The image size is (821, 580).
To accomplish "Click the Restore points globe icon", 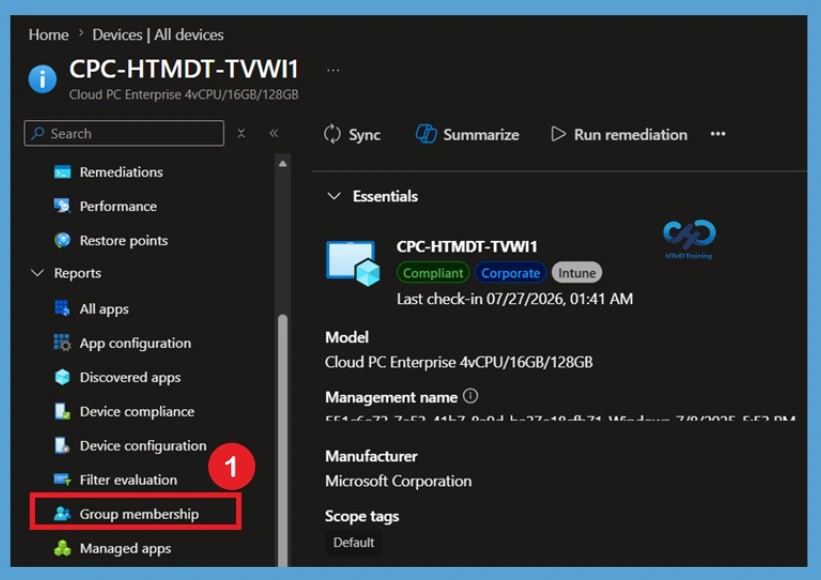I will point(62,240).
